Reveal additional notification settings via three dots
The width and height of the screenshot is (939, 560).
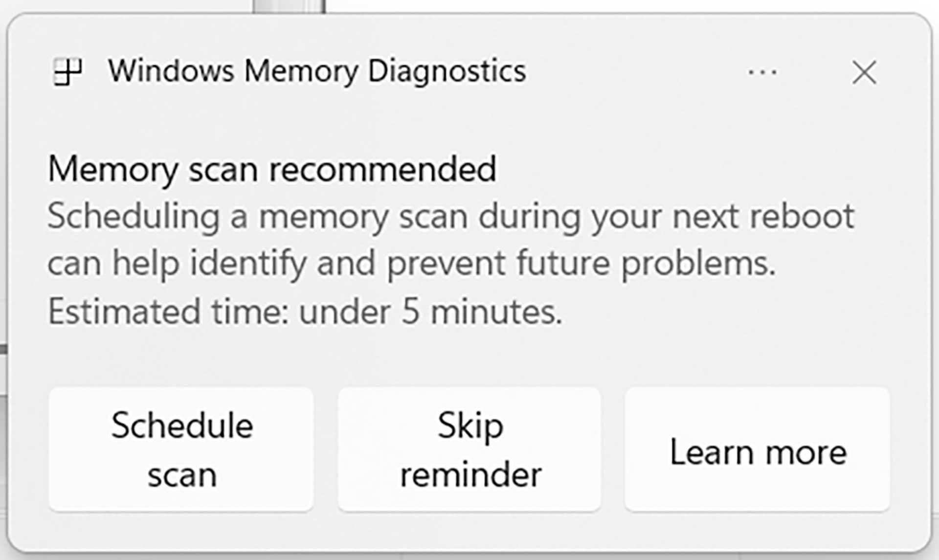point(761,72)
